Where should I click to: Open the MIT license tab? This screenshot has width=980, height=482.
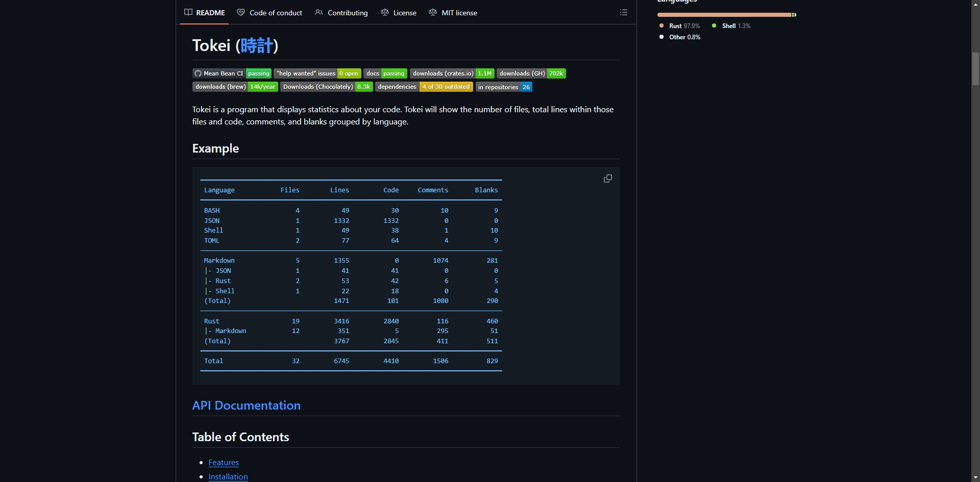(453, 12)
